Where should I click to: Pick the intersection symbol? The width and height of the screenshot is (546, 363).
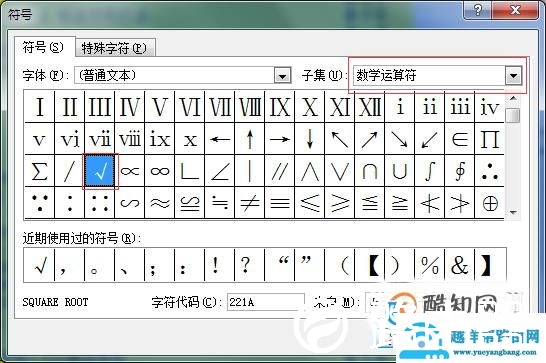(369, 171)
